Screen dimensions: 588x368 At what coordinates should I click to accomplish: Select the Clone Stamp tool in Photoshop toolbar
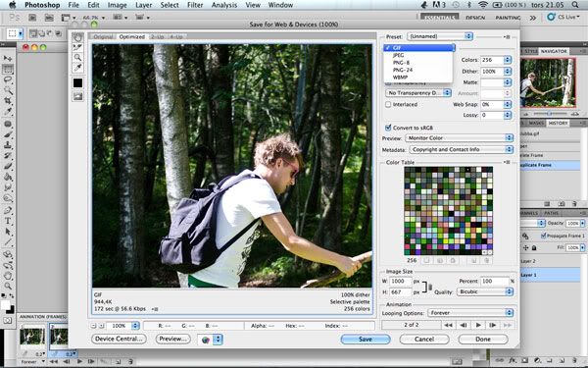(x=8, y=145)
